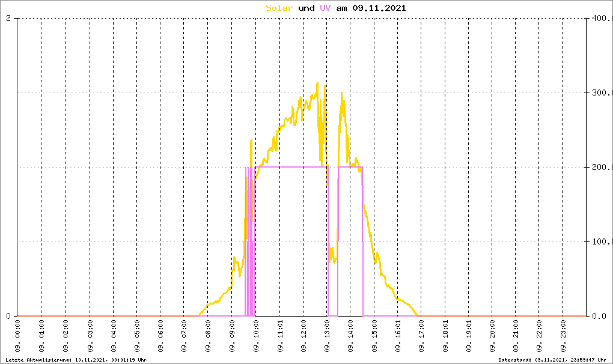Click the "09. 17:00" time axis label
613x364 pixels.
421,336
